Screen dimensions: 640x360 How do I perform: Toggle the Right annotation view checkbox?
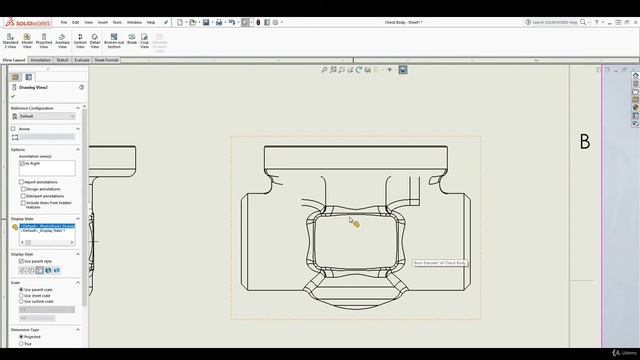coord(22,163)
